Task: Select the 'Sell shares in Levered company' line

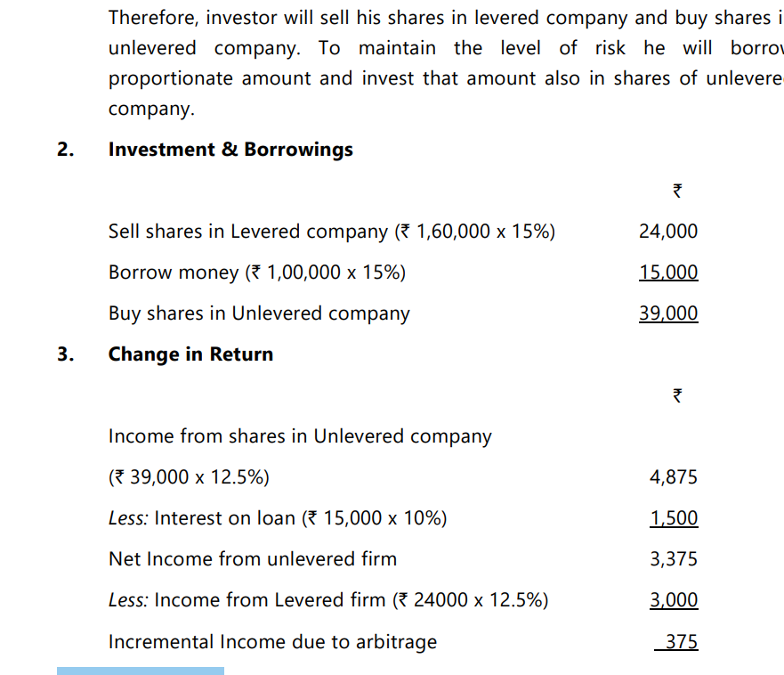Action: tap(331, 232)
